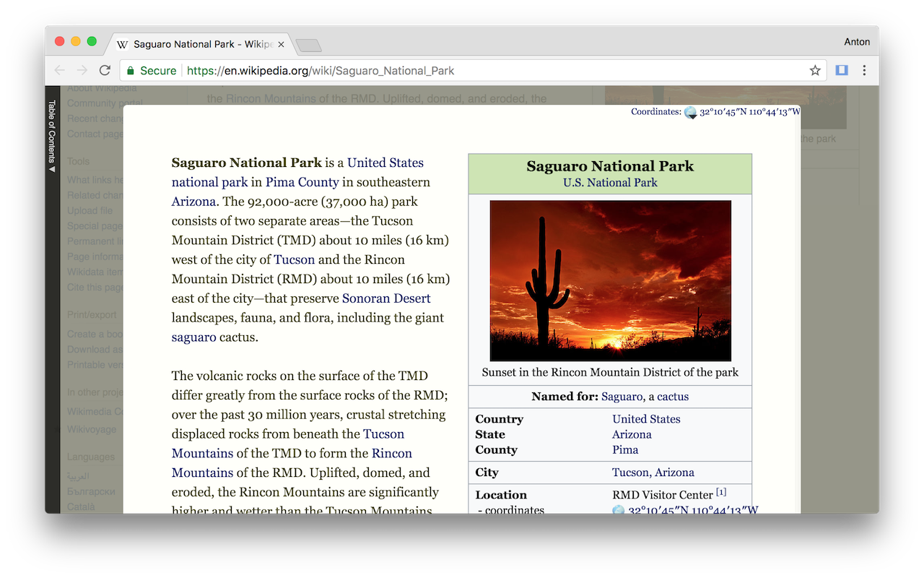
Task: Open the sunset cactus infobox image
Action: tap(610, 280)
